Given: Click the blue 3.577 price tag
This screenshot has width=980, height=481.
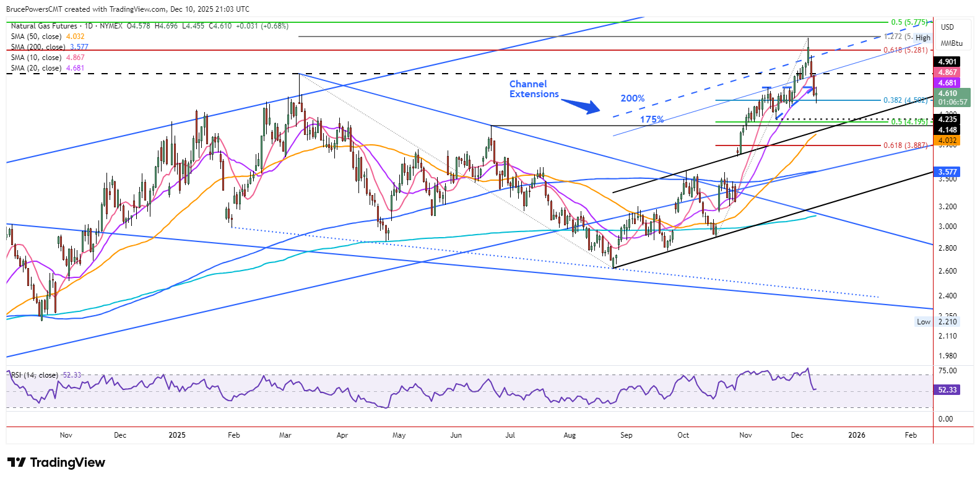Looking at the screenshot, I should click(x=947, y=172).
